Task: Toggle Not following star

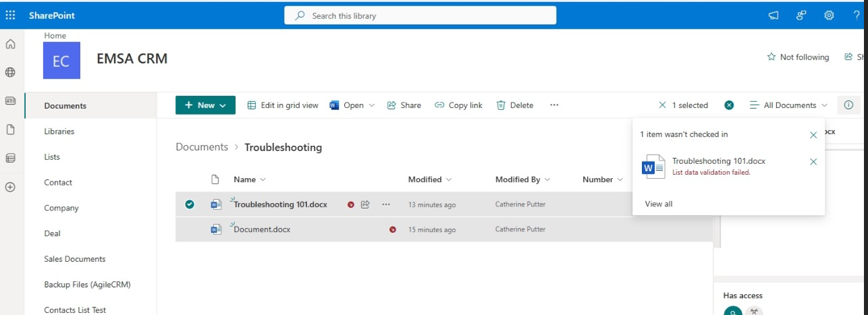Action: 798,57
